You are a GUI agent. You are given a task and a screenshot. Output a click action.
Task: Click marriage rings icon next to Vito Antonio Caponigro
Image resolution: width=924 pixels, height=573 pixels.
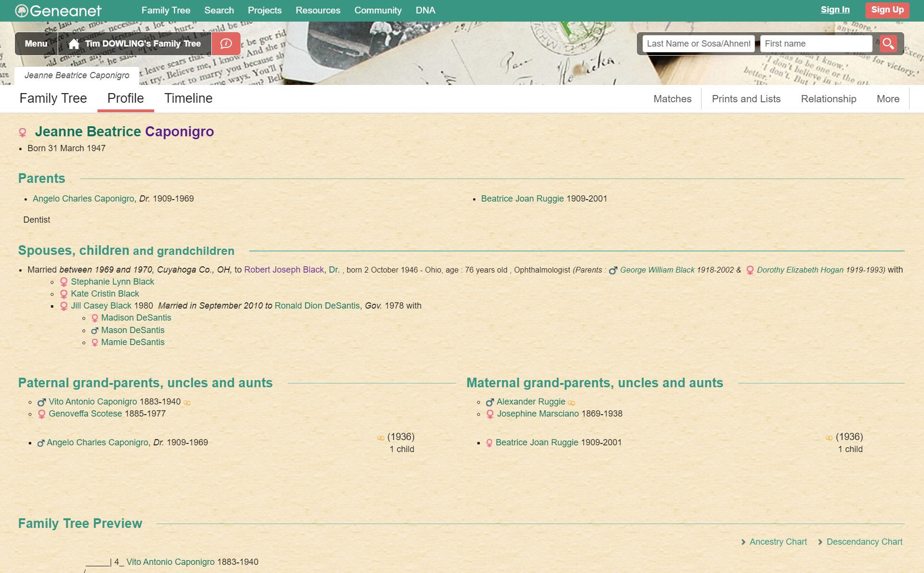(187, 403)
